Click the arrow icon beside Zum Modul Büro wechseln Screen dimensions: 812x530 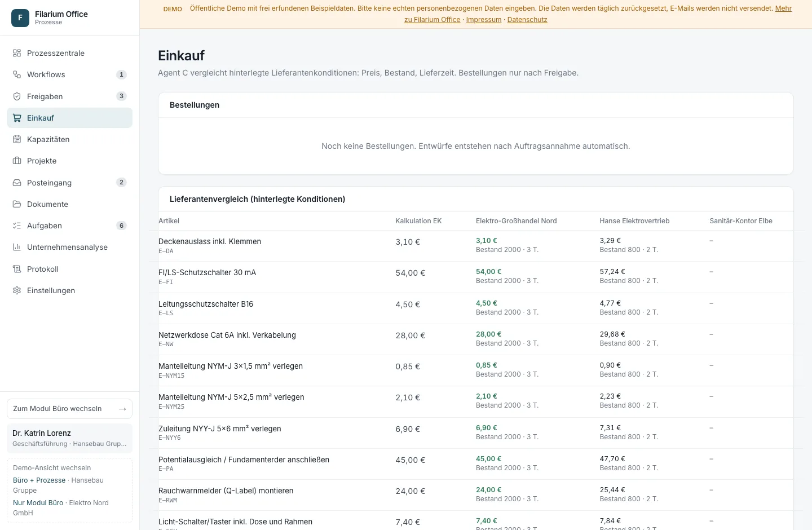tap(122, 409)
